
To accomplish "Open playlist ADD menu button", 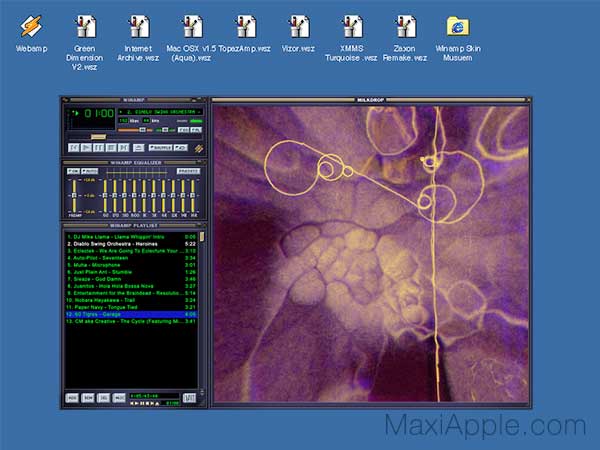I will [72, 398].
